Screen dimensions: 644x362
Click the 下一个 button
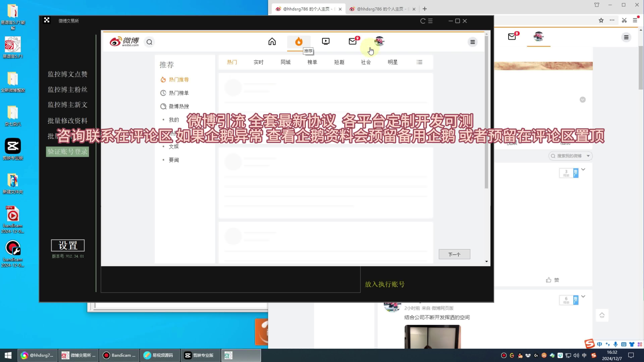[454, 254]
